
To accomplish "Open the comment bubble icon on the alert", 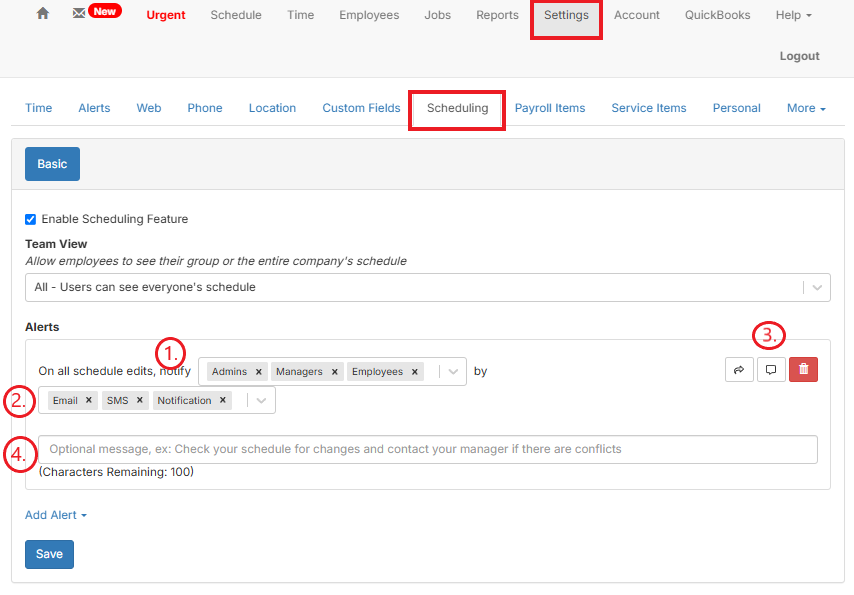I will [771, 369].
